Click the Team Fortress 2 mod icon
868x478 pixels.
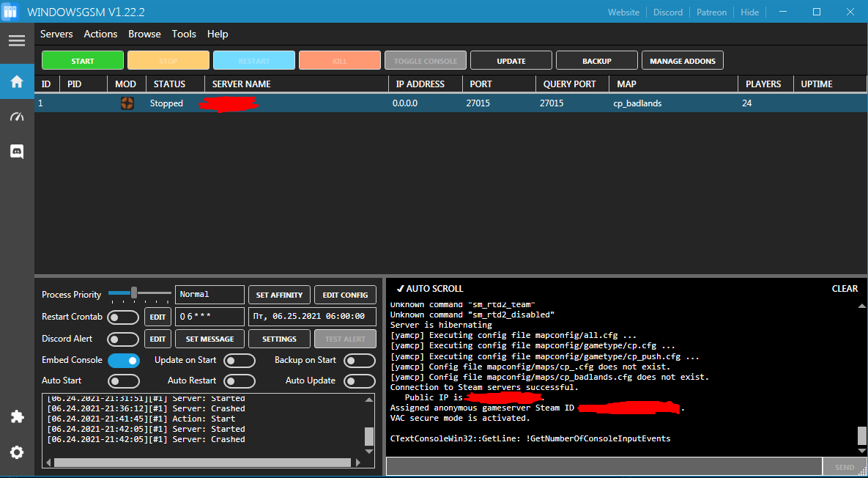point(127,103)
